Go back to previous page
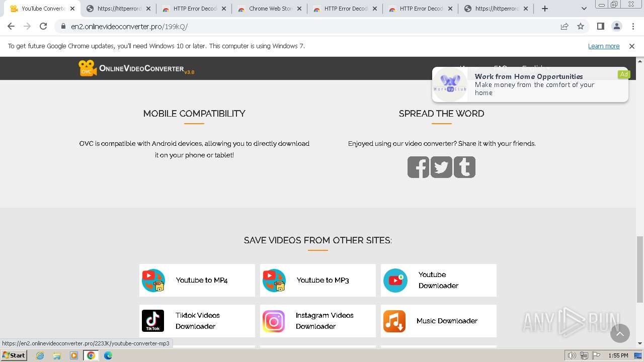 point(11,26)
